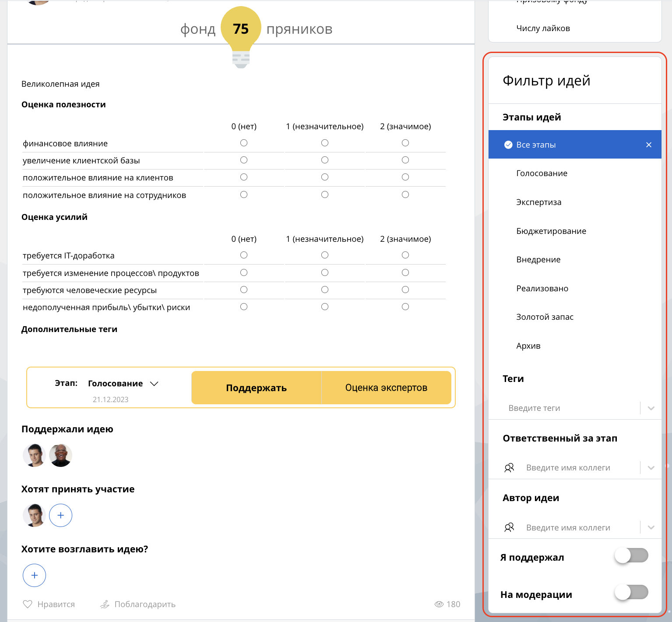Sort ideas by Числу лайков
The width and height of the screenshot is (672, 622).
[543, 28]
